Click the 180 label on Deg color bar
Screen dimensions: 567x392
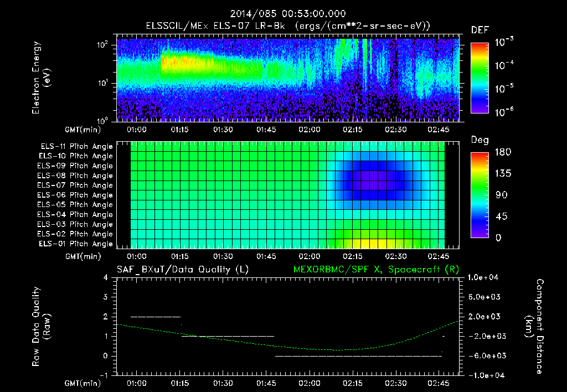click(503, 152)
